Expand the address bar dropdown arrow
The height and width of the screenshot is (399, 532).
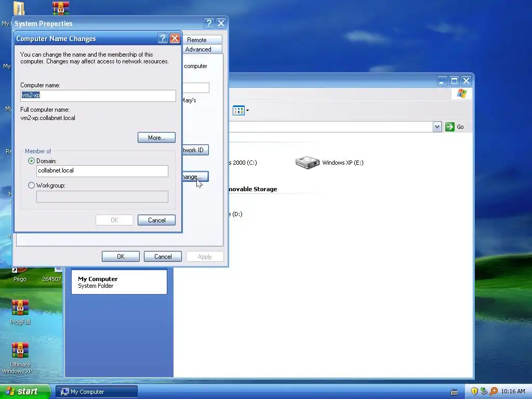coord(437,127)
